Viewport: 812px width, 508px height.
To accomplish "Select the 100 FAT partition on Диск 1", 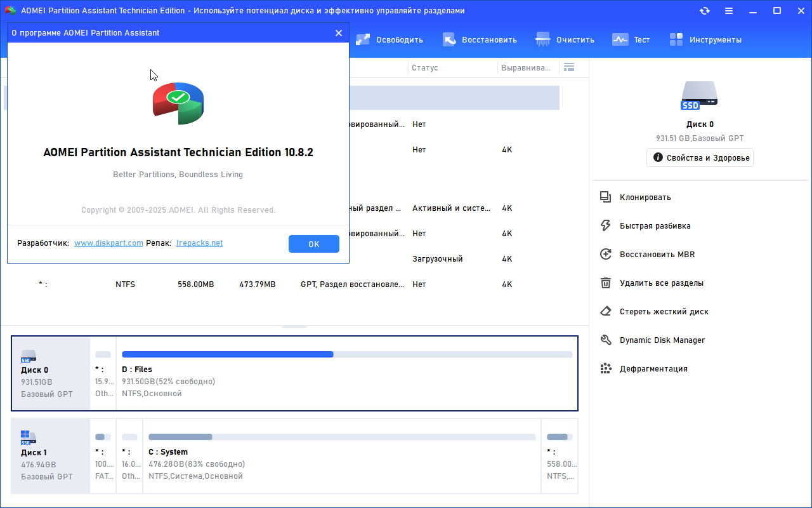I will 103,455.
